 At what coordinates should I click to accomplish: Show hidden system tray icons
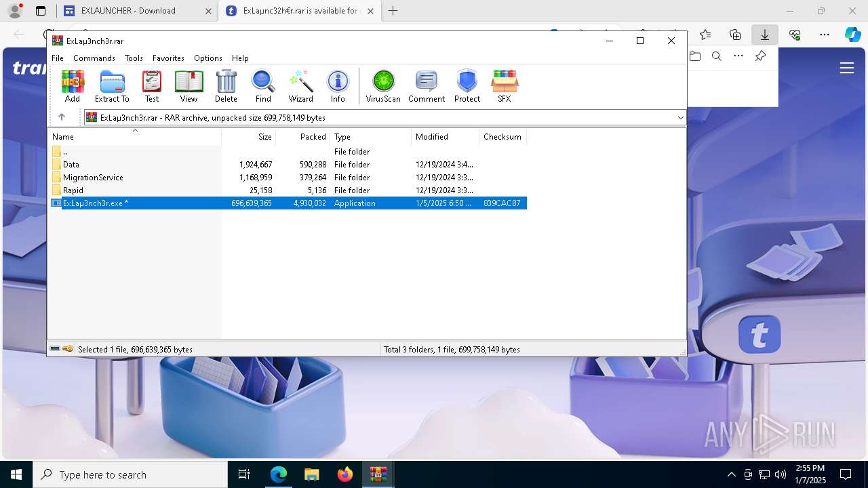click(x=731, y=474)
